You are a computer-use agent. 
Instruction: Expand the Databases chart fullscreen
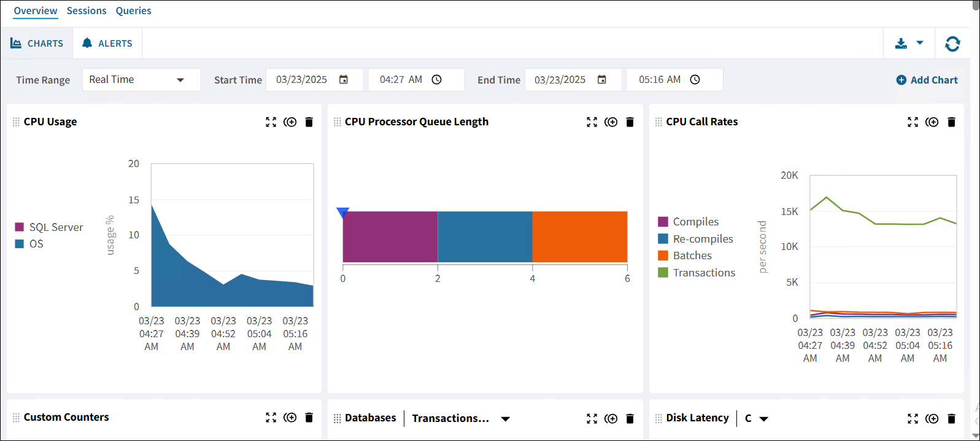[592, 419]
